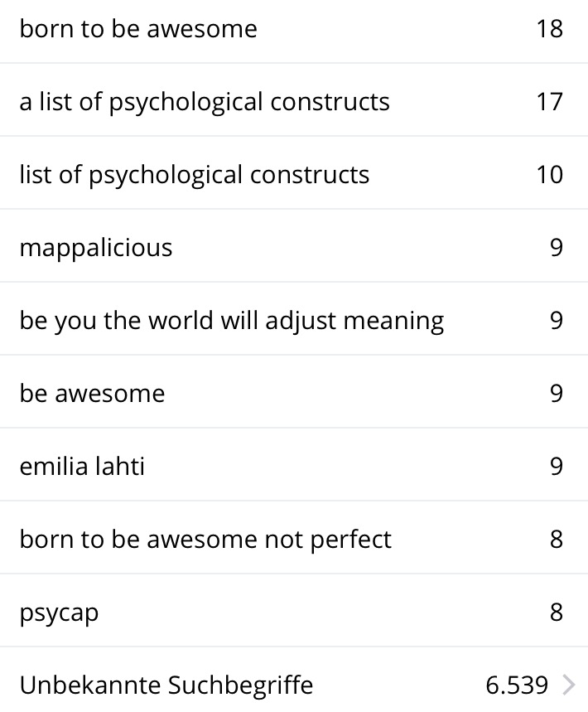Select 'be you the world will adjust meaning'
588x712 pixels.
[232, 321]
